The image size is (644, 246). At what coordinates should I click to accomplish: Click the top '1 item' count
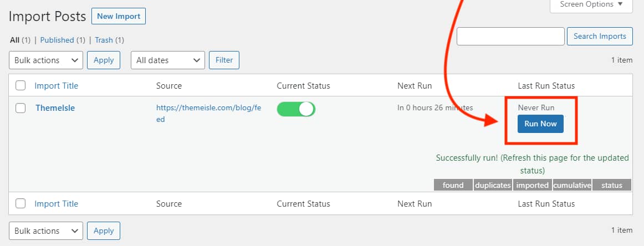pos(622,60)
